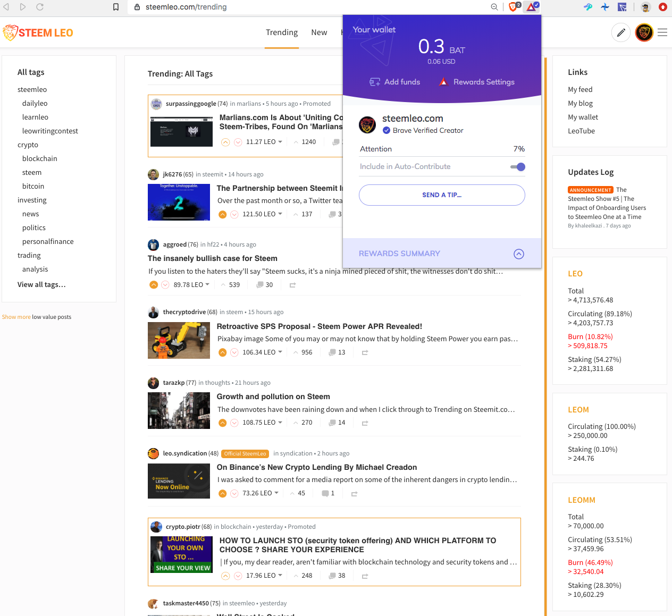Open the user avatar in the header

coord(644,32)
